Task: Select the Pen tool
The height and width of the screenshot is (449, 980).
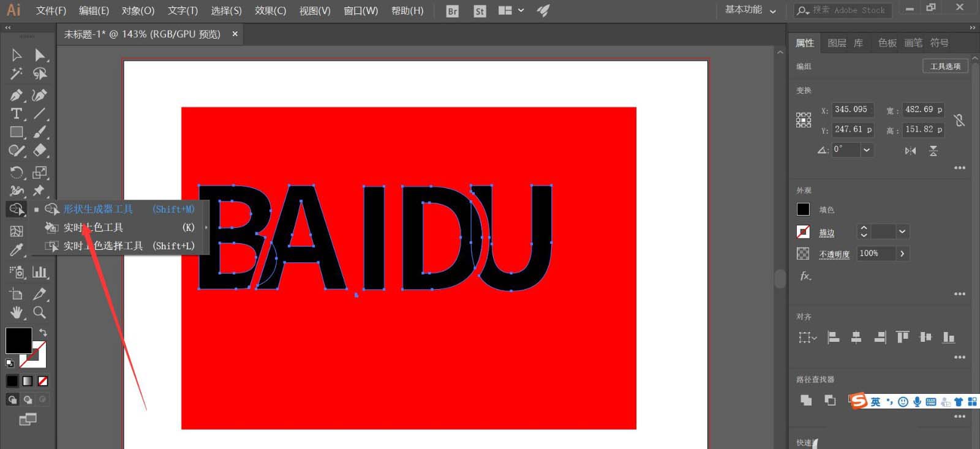Action: point(17,95)
